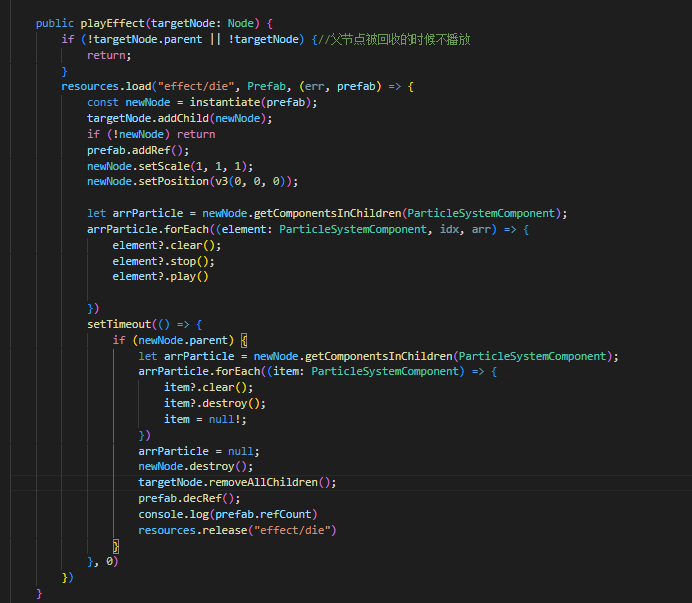Click 'newNode.setScale(1, 1, 1);' line
Screen dimensions: 692x603
[x=170, y=166]
